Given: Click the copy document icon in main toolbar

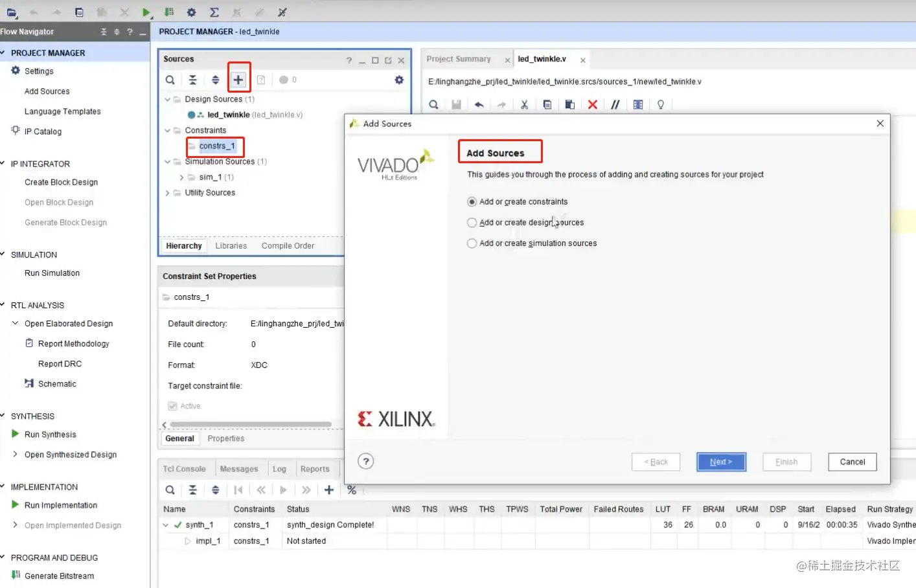Looking at the screenshot, I should [x=79, y=12].
